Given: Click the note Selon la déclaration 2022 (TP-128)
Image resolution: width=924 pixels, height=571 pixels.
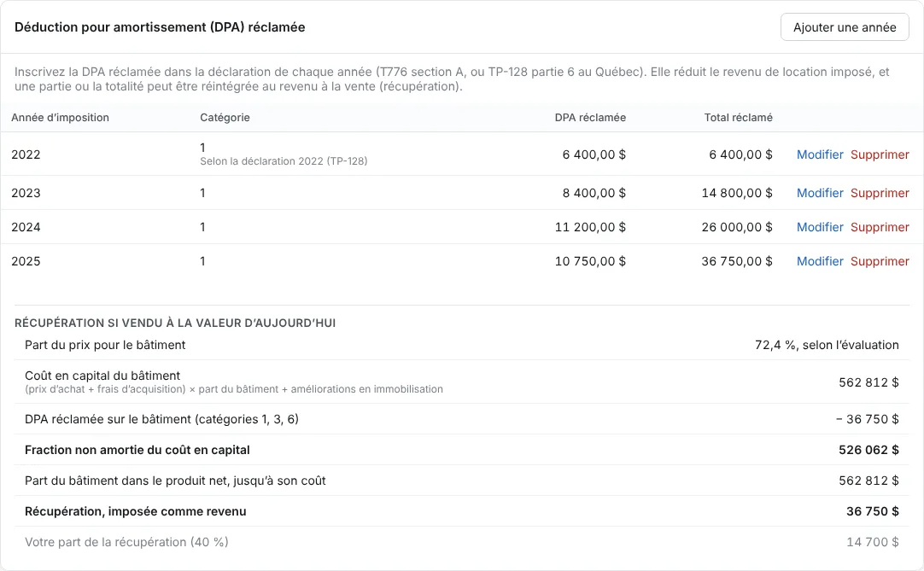Looking at the screenshot, I should [284, 160].
